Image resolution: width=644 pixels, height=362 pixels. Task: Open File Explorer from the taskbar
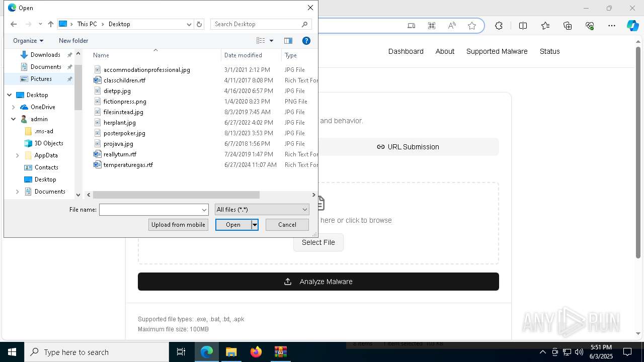coord(231,352)
